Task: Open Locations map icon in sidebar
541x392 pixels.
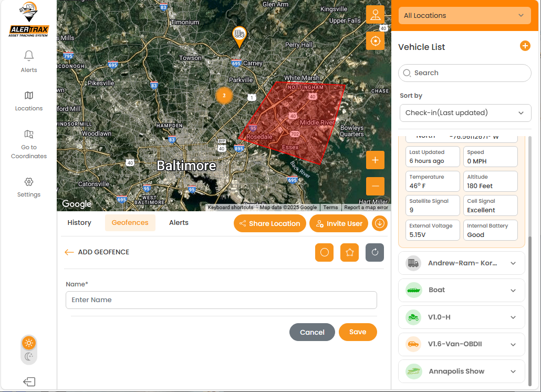Action: point(29,95)
